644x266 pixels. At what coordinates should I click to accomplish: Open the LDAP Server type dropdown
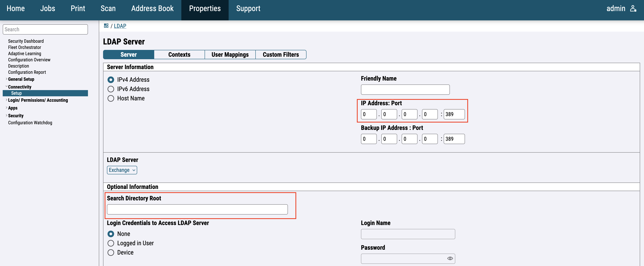[x=122, y=170]
